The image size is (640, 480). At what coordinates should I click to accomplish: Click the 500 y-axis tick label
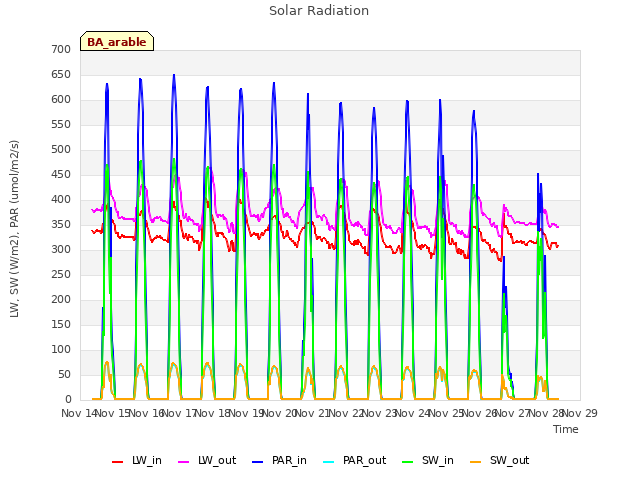click(61, 150)
